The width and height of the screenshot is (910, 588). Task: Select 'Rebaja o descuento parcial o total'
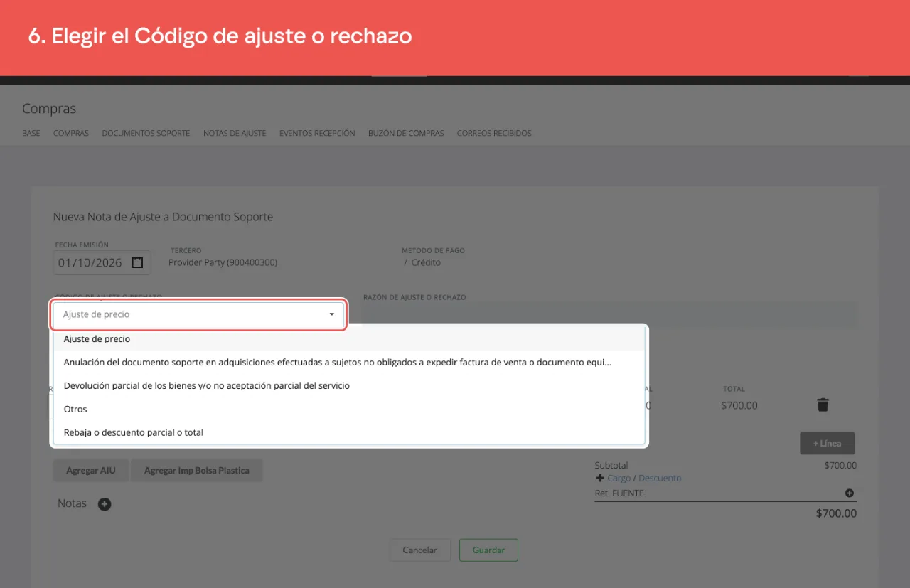tap(349, 432)
